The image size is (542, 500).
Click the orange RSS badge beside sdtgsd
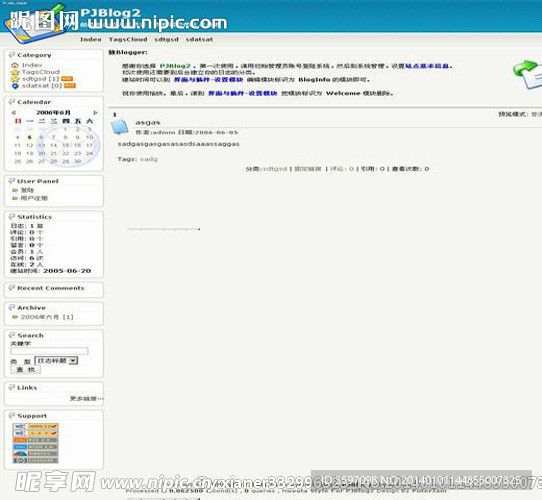point(67,79)
